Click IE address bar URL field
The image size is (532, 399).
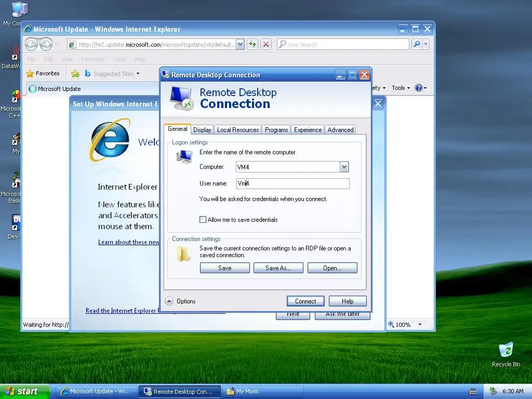(156, 45)
